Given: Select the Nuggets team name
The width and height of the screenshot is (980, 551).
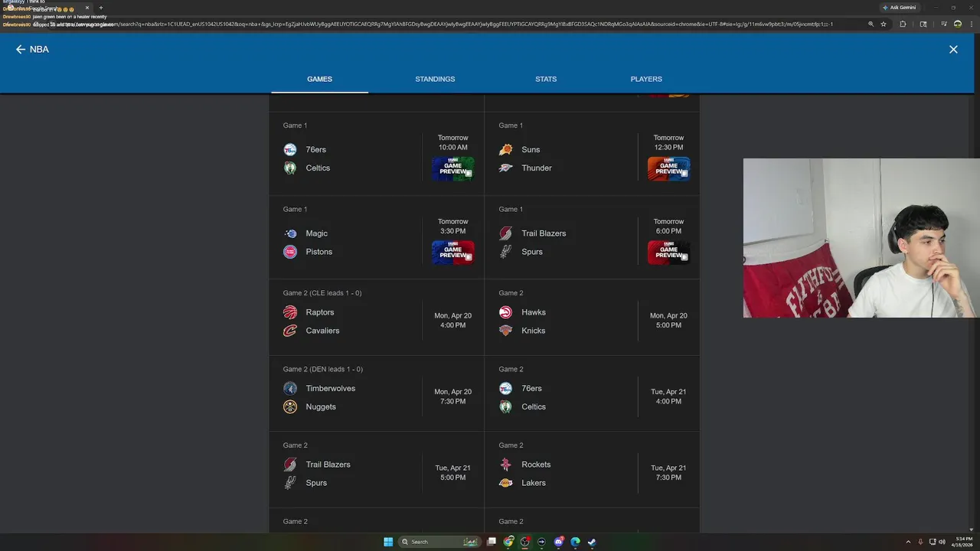Looking at the screenshot, I should 321,406.
